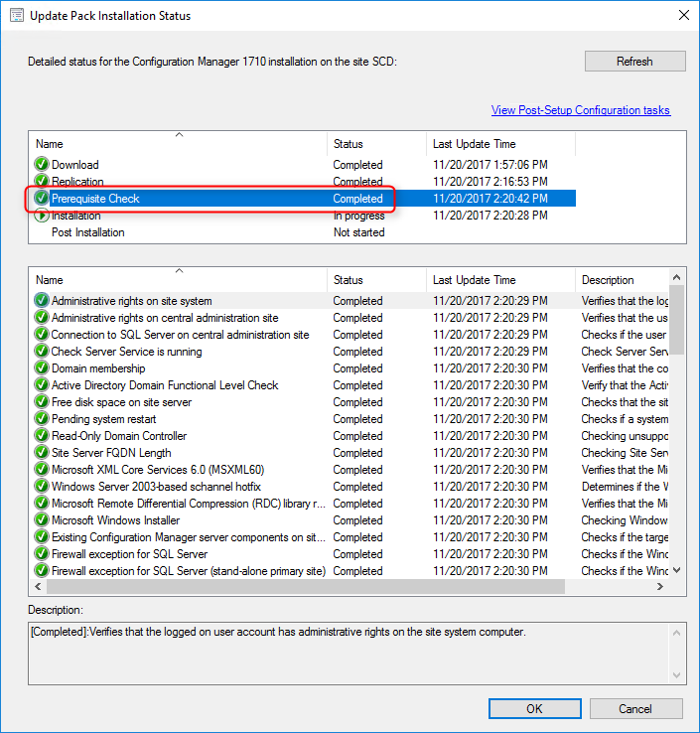Click check icon beside Microsoft Remote Differential Compression row
This screenshot has height=733, width=700.
pyautogui.click(x=42, y=503)
